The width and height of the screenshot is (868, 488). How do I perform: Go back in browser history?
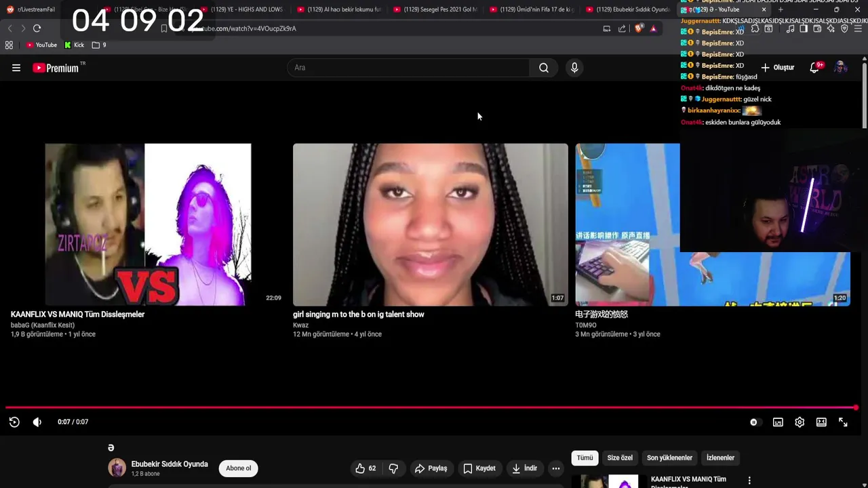click(x=9, y=28)
